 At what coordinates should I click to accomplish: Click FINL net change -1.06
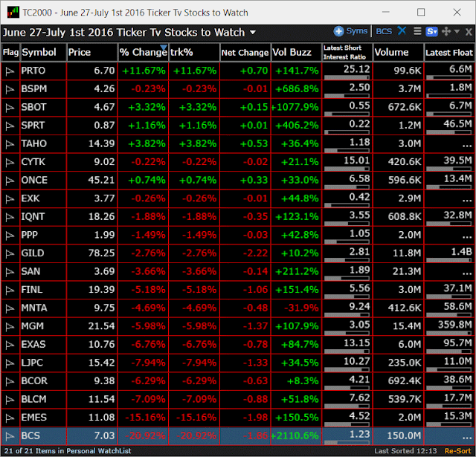pos(256,290)
